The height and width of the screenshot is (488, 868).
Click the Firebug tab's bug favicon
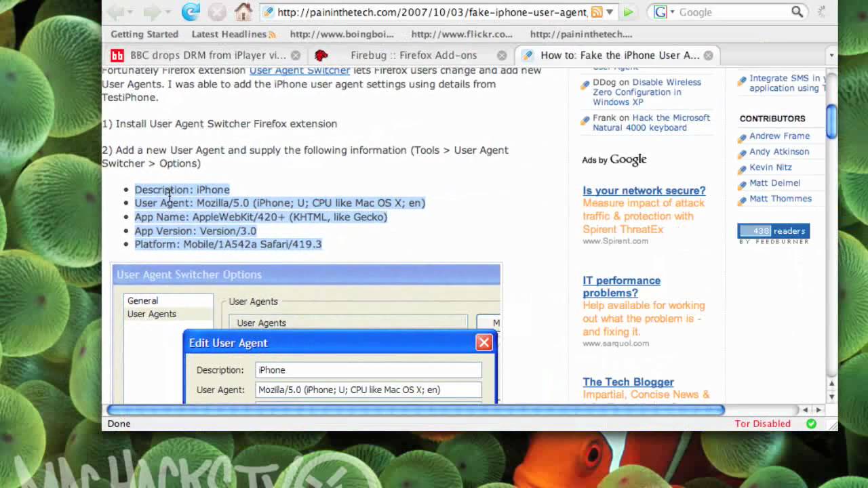coord(321,56)
